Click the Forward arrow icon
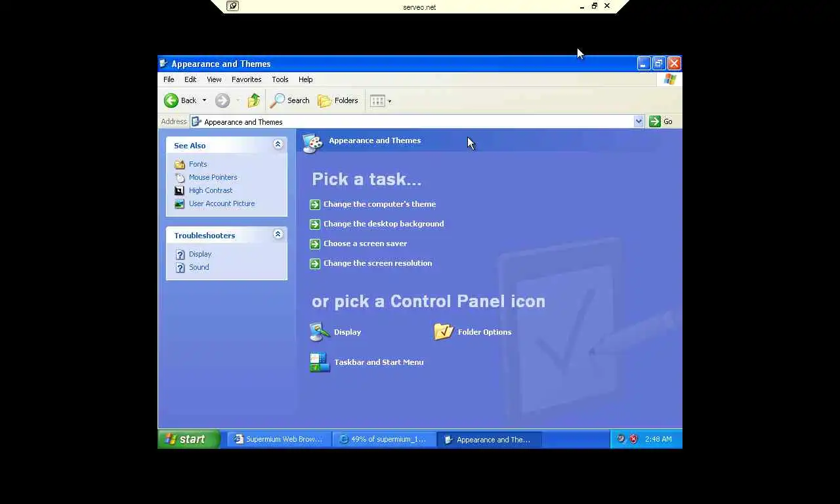The height and width of the screenshot is (504, 840). 222,100
